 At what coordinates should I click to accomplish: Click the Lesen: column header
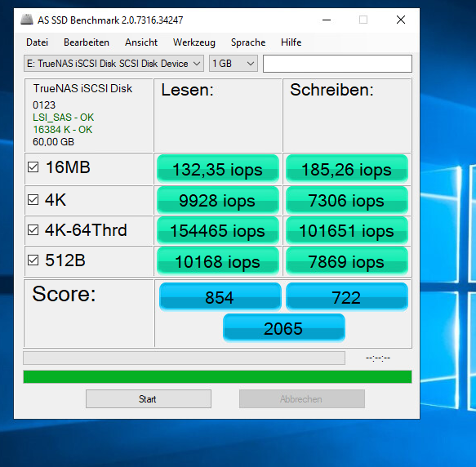point(187,90)
